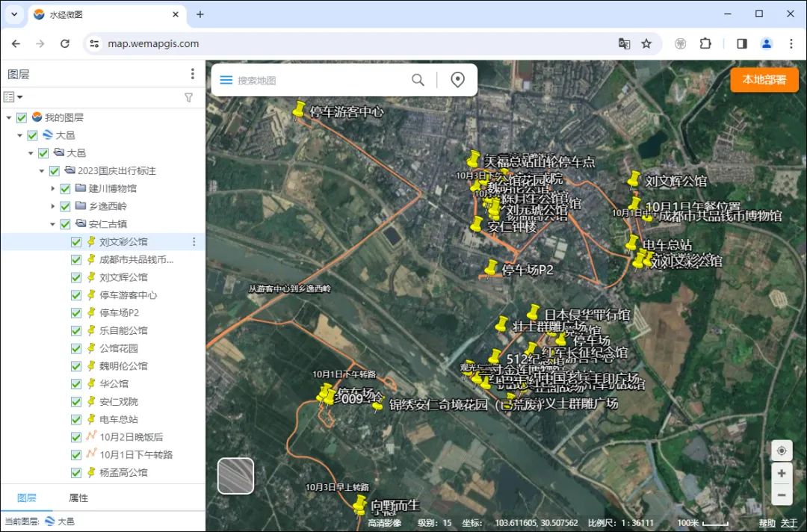Toggle the 建川博物馆 folder checkbox

[65, 188]
